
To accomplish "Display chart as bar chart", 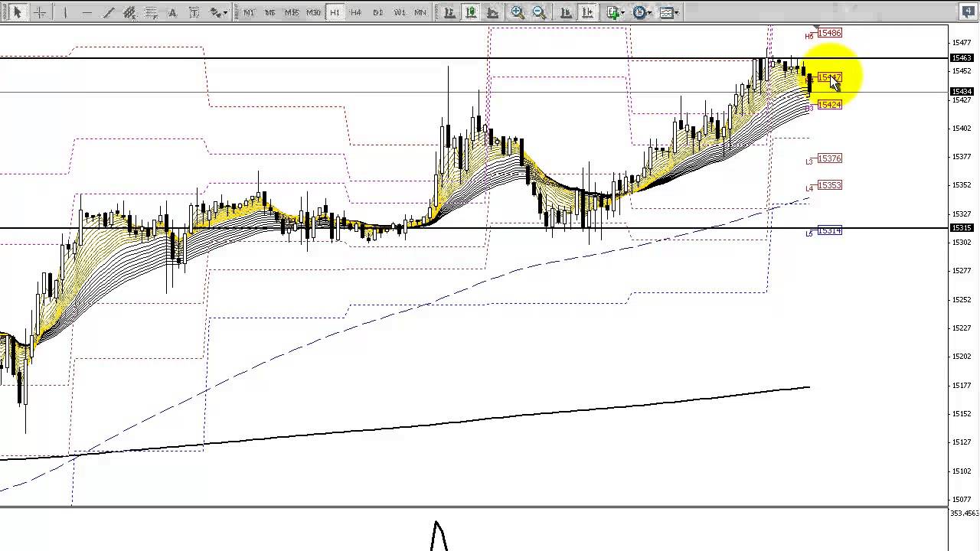I will tap(449, 12).
